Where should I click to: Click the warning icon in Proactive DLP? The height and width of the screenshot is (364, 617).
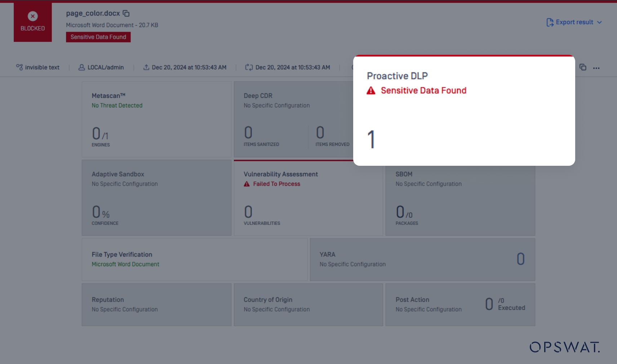pos(371,91)
